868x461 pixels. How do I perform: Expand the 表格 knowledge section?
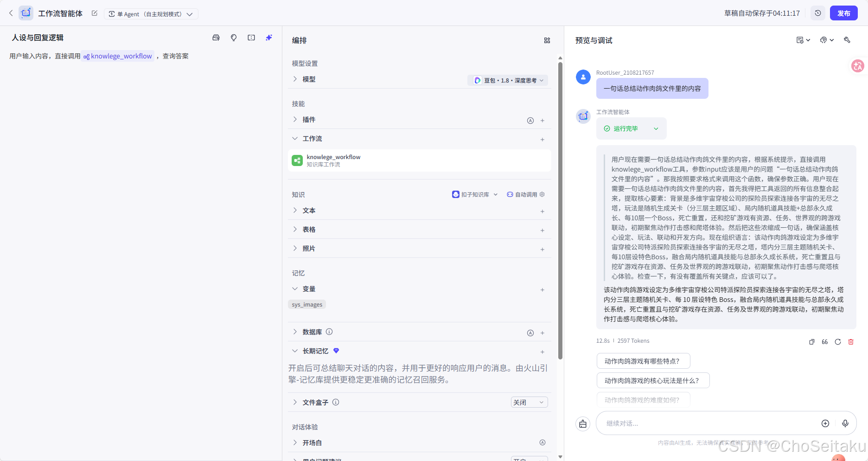coord(295,230)
